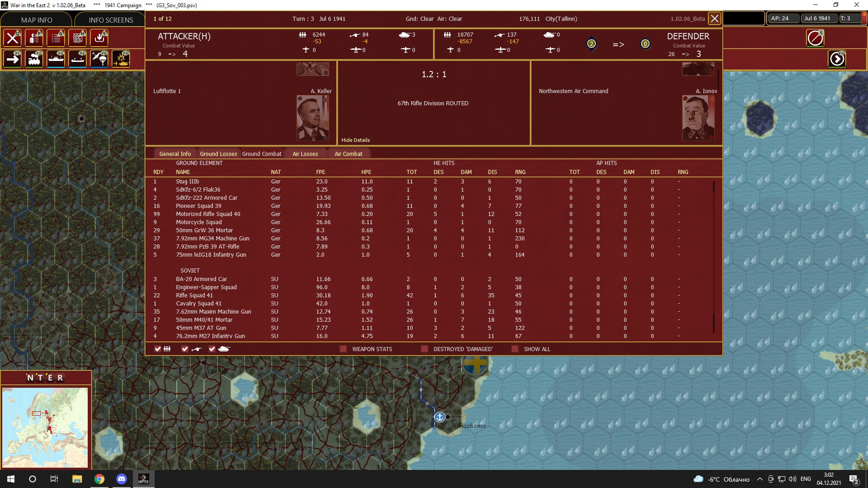The height and width of the screenshot is (488, 868).
Task: Open the INFO SCREENS tab
Action: pyautogui.click(x=111, y=20)
